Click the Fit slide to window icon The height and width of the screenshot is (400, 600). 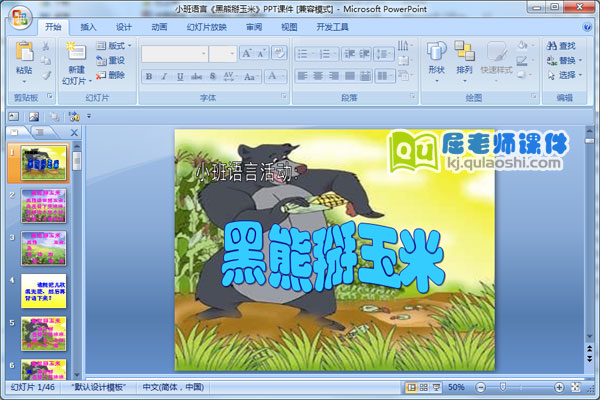(x=576, y=387)
